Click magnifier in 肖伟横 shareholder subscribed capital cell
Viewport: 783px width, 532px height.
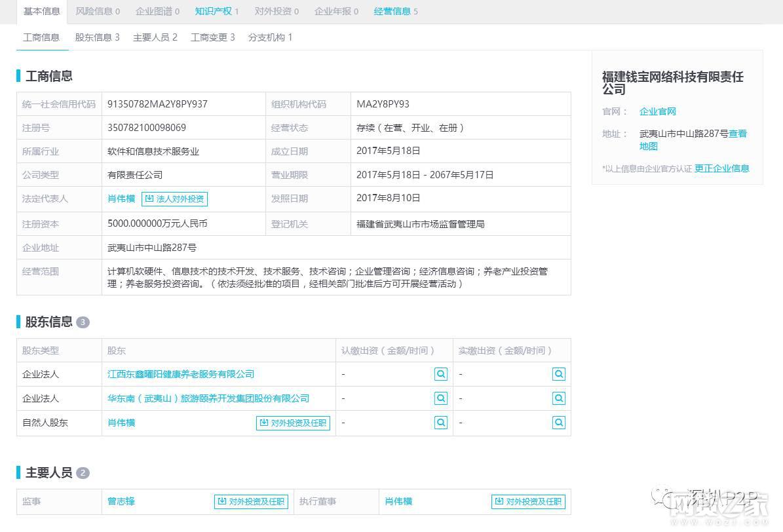click(441, 423)
